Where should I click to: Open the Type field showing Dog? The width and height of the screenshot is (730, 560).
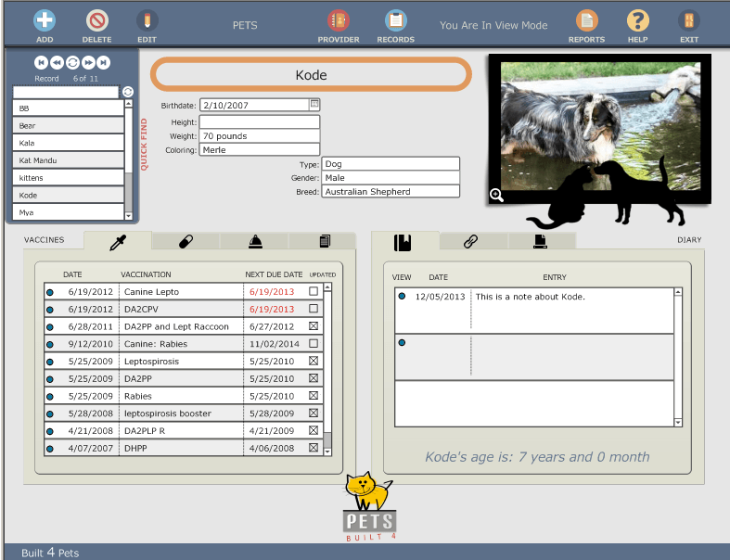[391, 164]
